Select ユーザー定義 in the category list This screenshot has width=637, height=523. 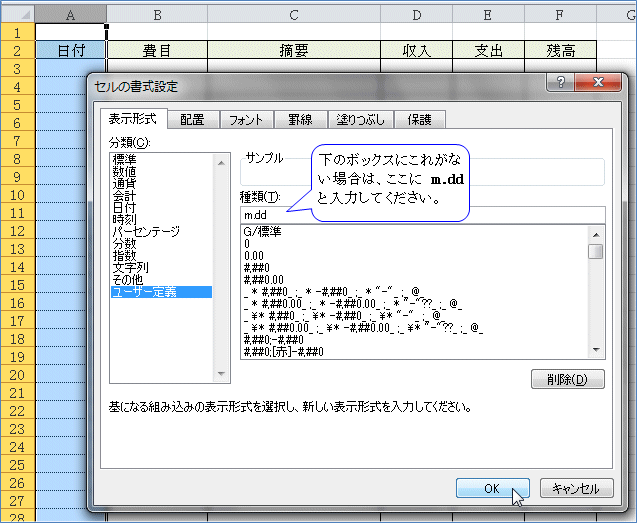161,292
